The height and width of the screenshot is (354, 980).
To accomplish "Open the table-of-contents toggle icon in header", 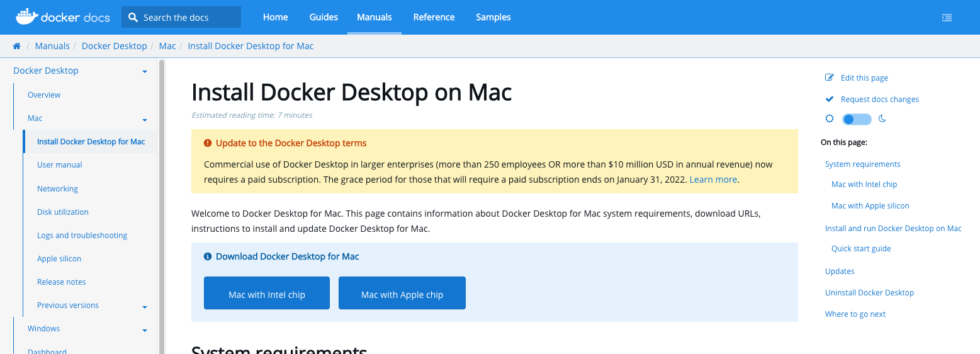I will click(947, 18).
